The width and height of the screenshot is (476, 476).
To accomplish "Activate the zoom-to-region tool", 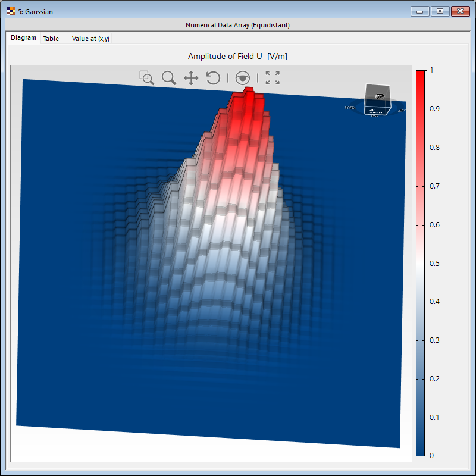I will point(146,78).
